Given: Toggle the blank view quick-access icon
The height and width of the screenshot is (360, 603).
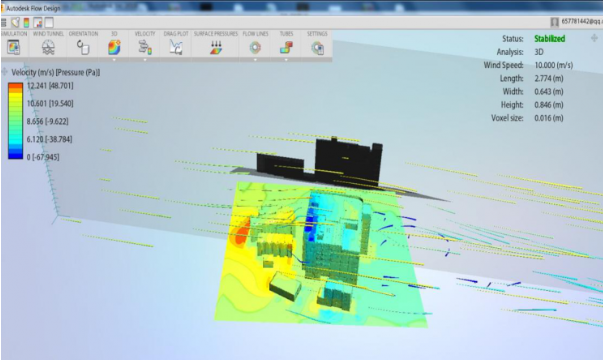Looking at the screenshot, I should pos(49,23).
